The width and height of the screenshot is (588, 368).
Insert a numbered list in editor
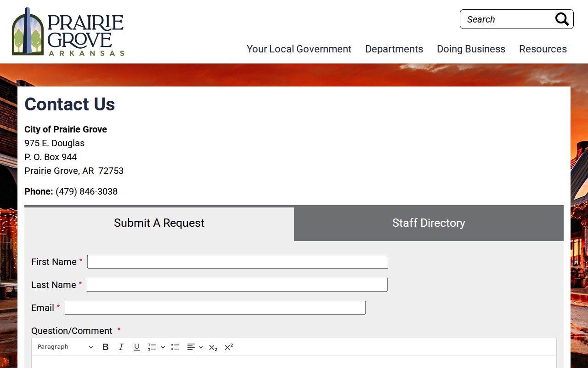click(x=152, y=347)
